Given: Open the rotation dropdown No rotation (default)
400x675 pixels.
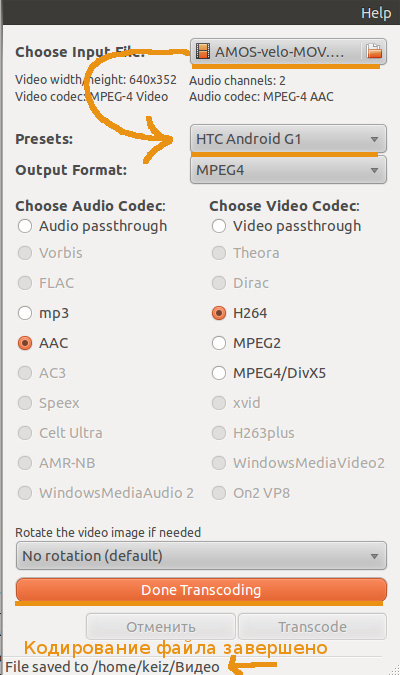Looking at the screenshot, I should [x=201, y=556].
